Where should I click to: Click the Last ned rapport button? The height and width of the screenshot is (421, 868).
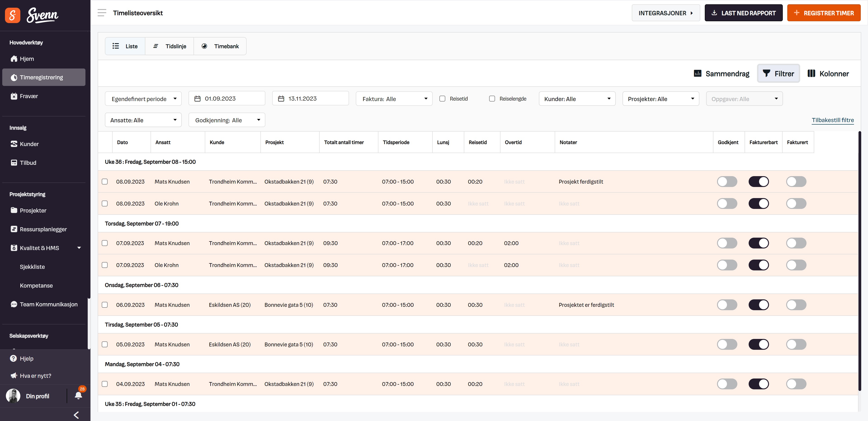click(743, 13)
